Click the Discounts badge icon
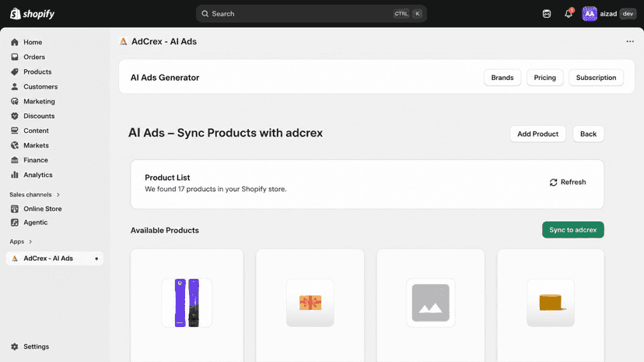The width and height of the screenshot is (644, 362). pos(15,117)
